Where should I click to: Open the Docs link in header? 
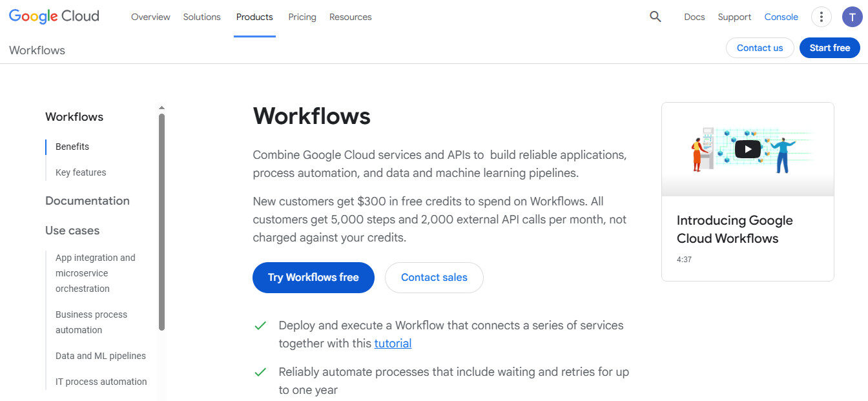pyautogui.click(x=694, y=17)
